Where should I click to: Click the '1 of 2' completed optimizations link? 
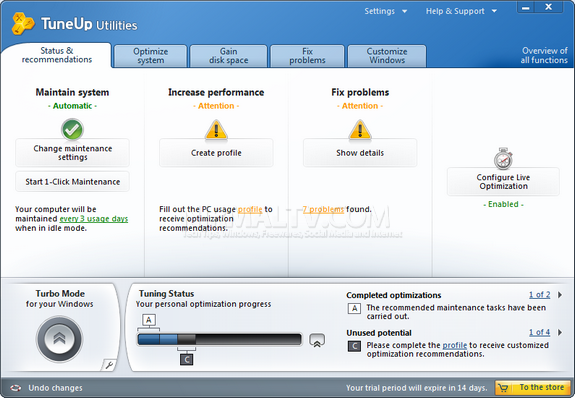click(x=539, y=295)
